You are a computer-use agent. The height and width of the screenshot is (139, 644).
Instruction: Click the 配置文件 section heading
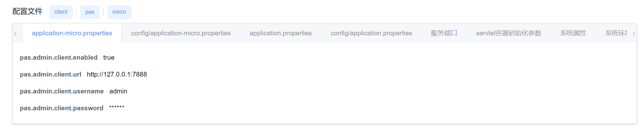click(27, 12)
